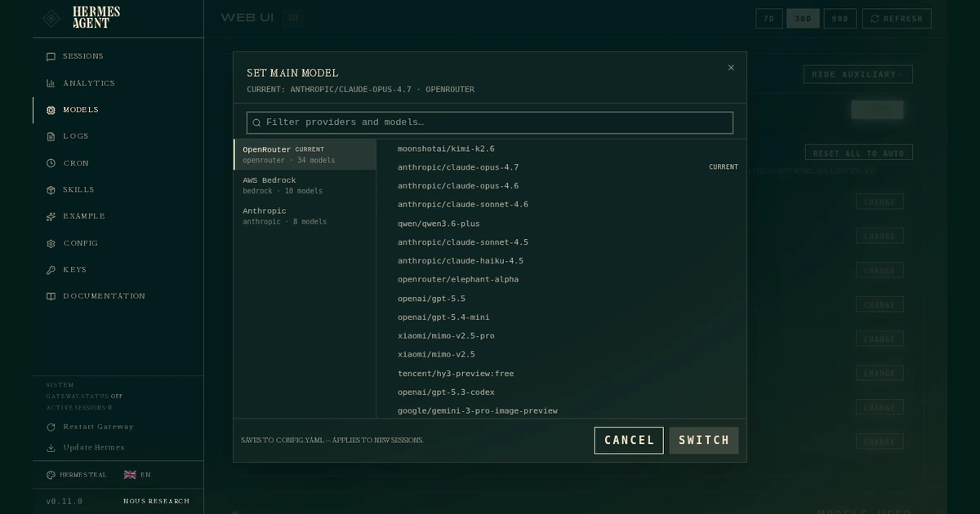This screenshot has width=980, height=514.
Task: Choose anthropic/claude-sonnet-4.5 model
Action: [x=561, y=242]
